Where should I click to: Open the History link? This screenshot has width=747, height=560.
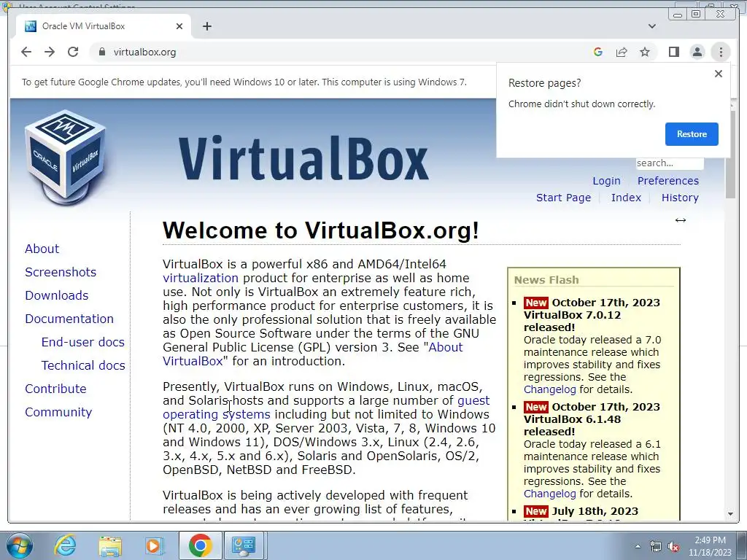pos(680,198)
